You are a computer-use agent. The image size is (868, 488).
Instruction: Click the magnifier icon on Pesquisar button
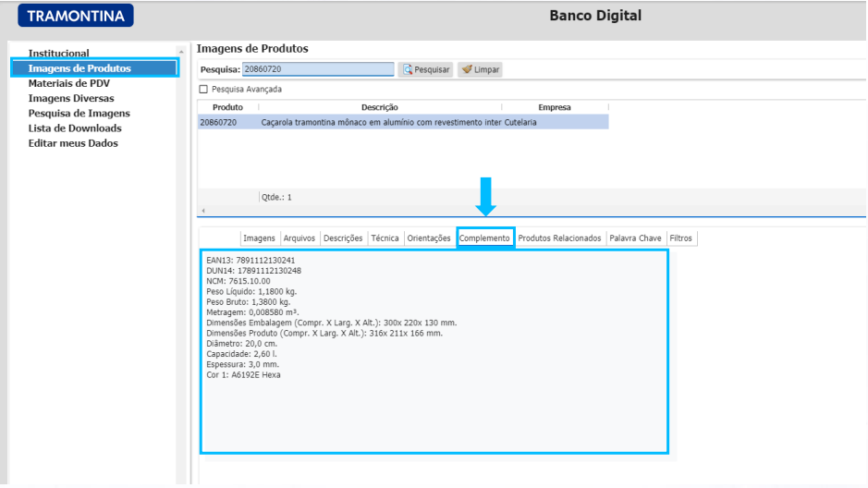[408, 69]
